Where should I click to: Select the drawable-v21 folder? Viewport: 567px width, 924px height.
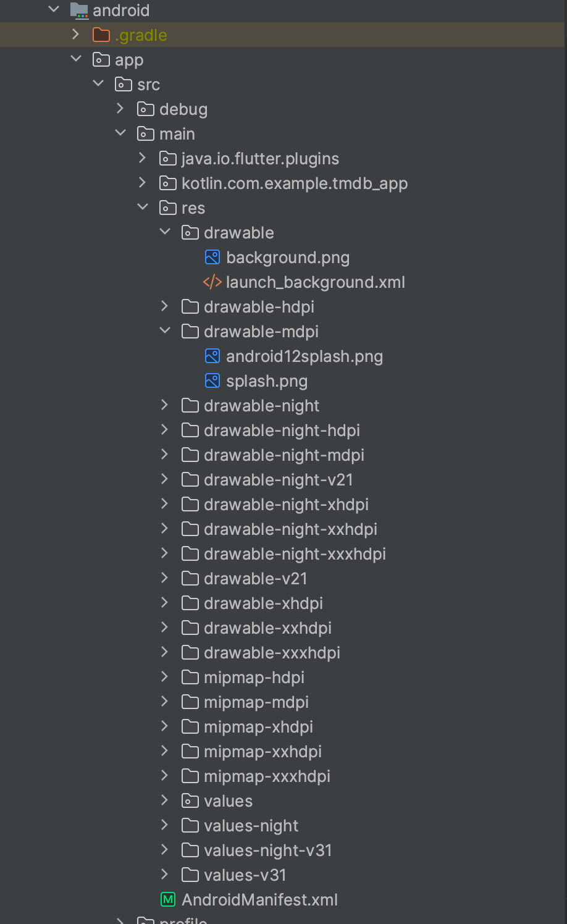[255, 579]
